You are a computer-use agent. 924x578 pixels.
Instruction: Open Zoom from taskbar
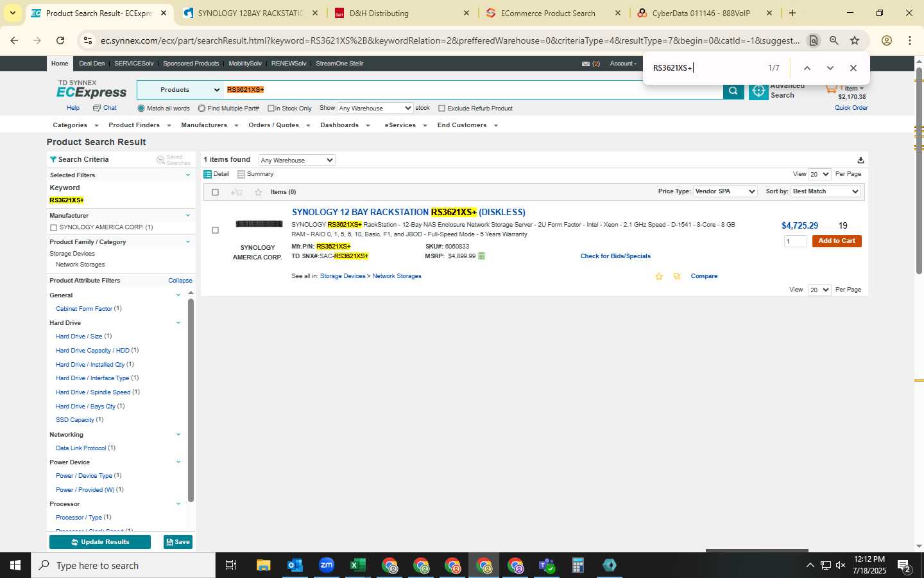pos(327,565)
